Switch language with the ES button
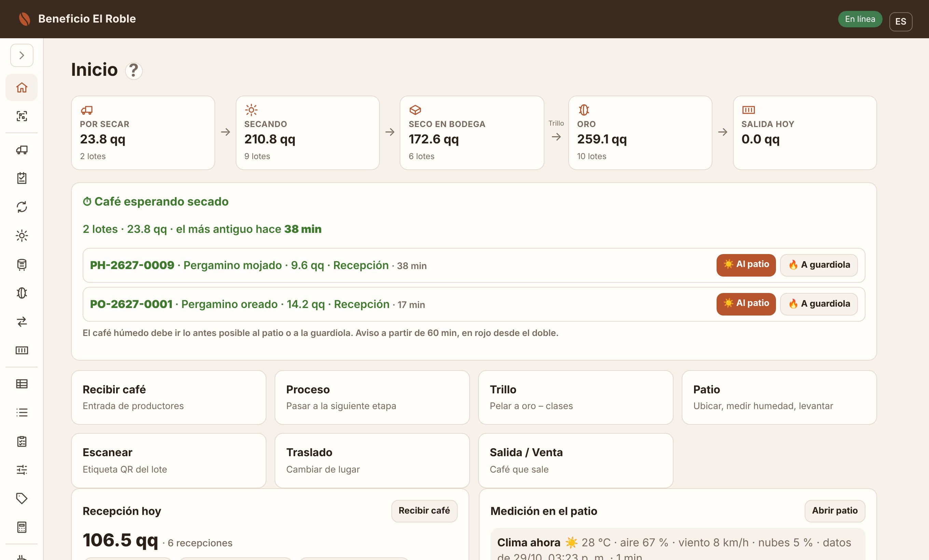 (x=900, y=22)
